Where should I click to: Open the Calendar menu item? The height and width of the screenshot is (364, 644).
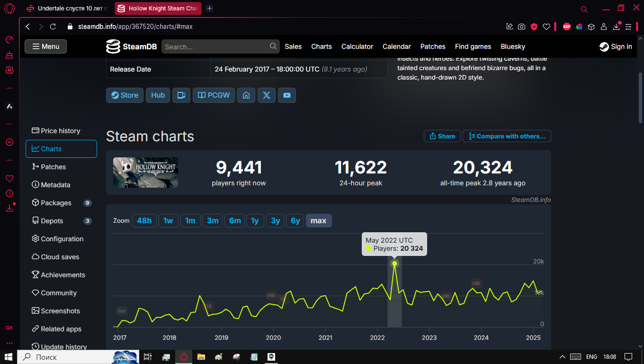click(x=396, y=46)
